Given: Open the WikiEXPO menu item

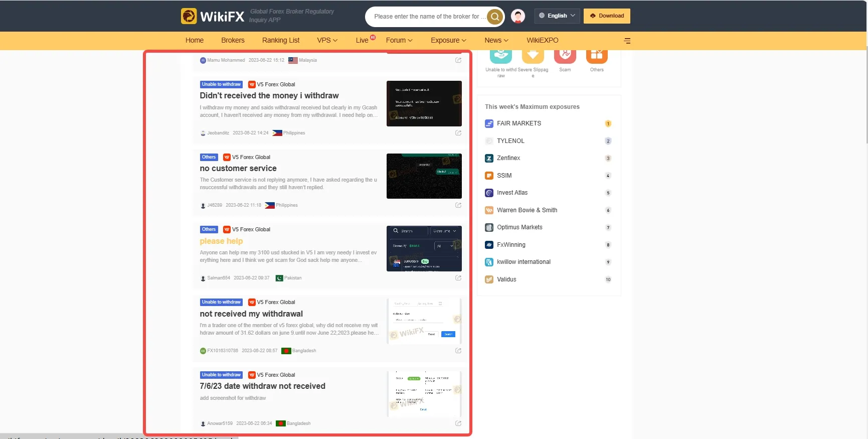Looking at the screenshot, I should [543, 41].
